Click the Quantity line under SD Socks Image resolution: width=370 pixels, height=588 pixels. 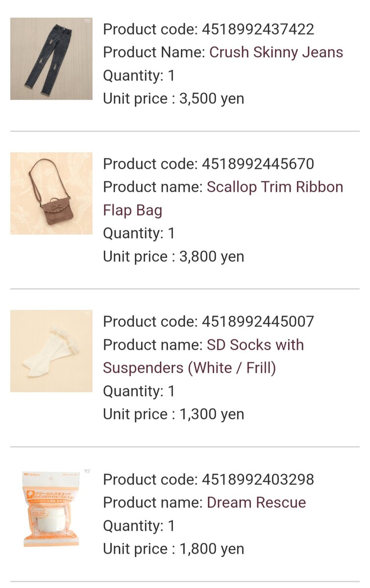pyautogui.click(x=139, y=392)
